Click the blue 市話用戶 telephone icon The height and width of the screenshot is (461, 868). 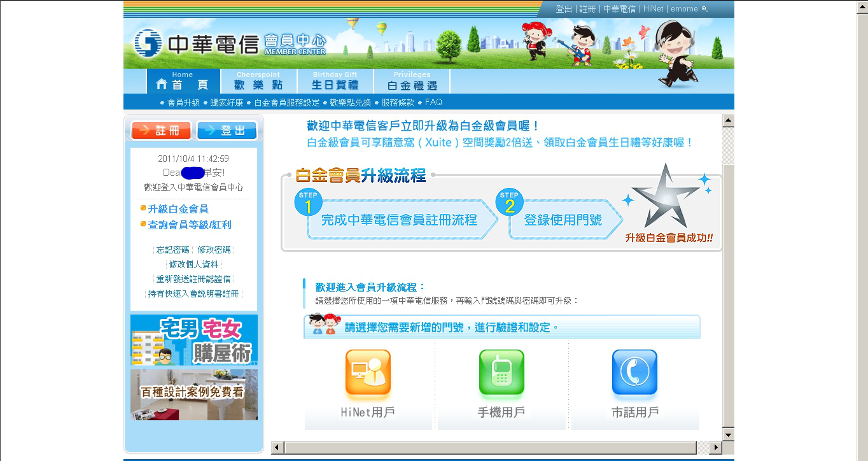click(634, 372)
